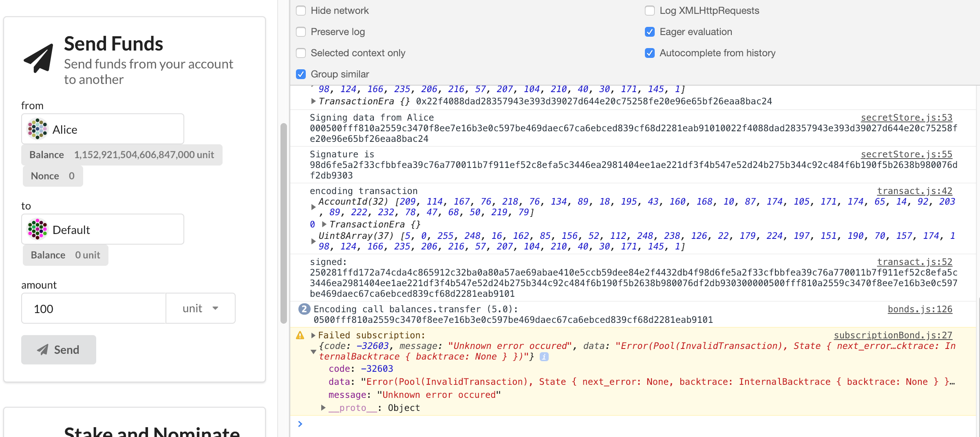Click the 'message: "Unknown error occured"' property line

[415, 395]
